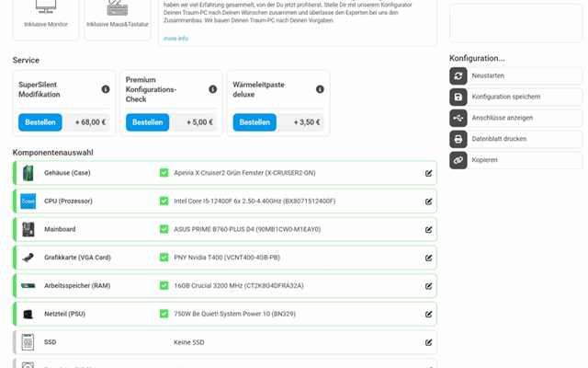Click the RAM module thumbnail icon
The width and height of the screenshot is (588, 368).
point(28,286)
